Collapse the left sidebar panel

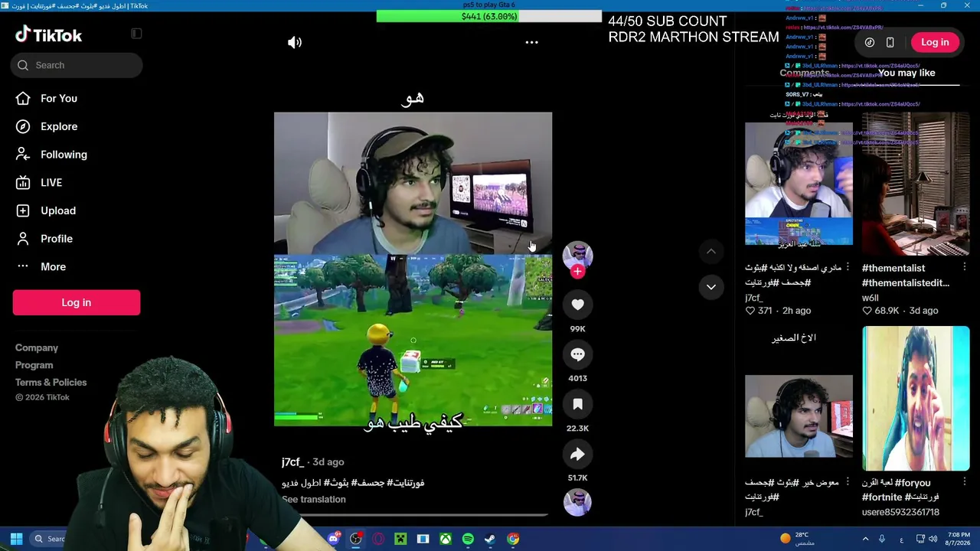click(136, 34)
